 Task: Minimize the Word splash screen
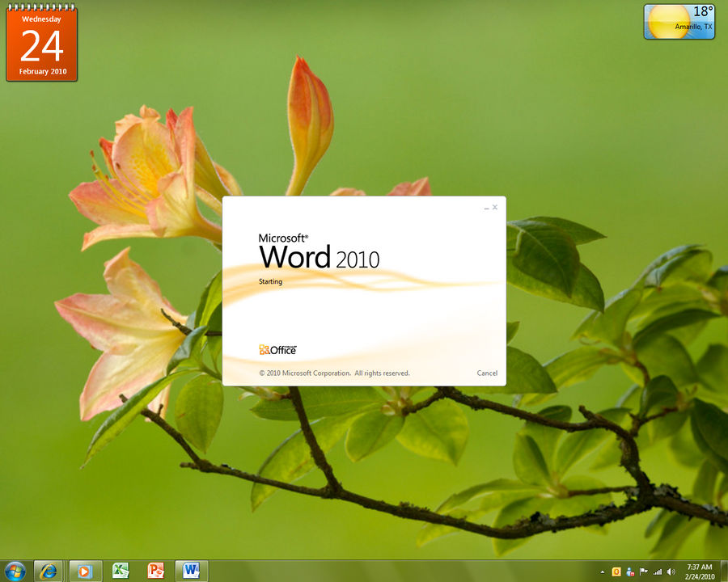[486, 208]
